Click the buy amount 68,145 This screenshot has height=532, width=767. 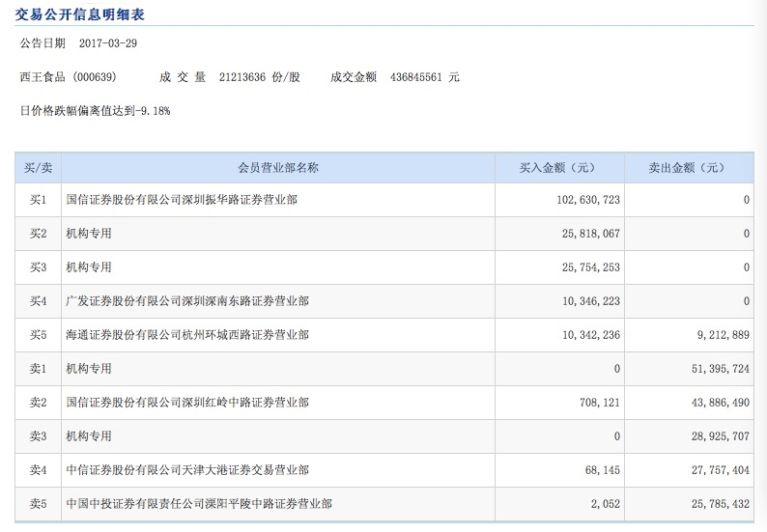click(603, 469)
